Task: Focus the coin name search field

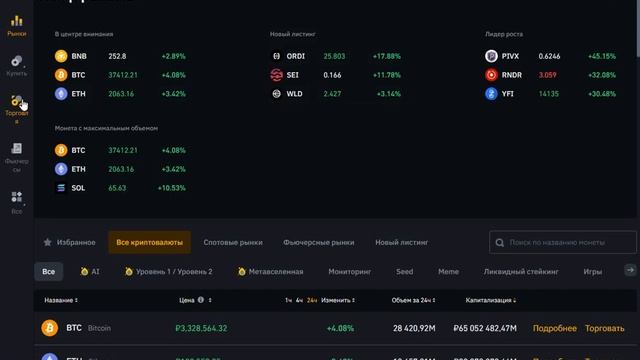Action: (x=562, y=242)
